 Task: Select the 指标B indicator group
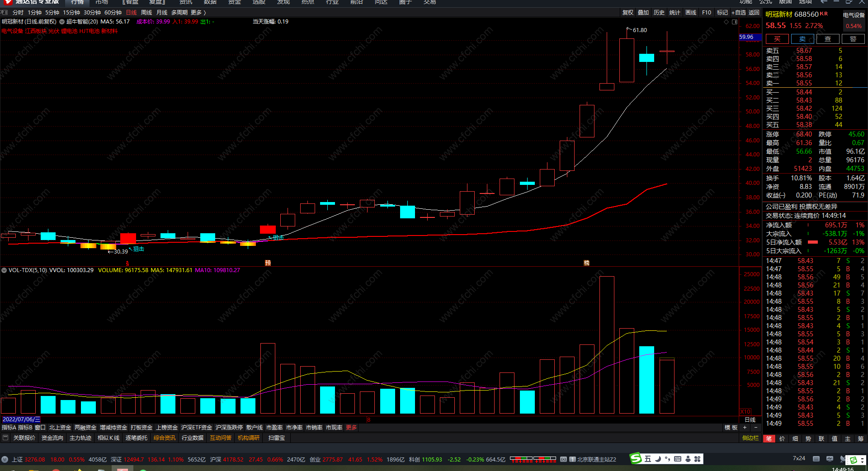point(25,428)
